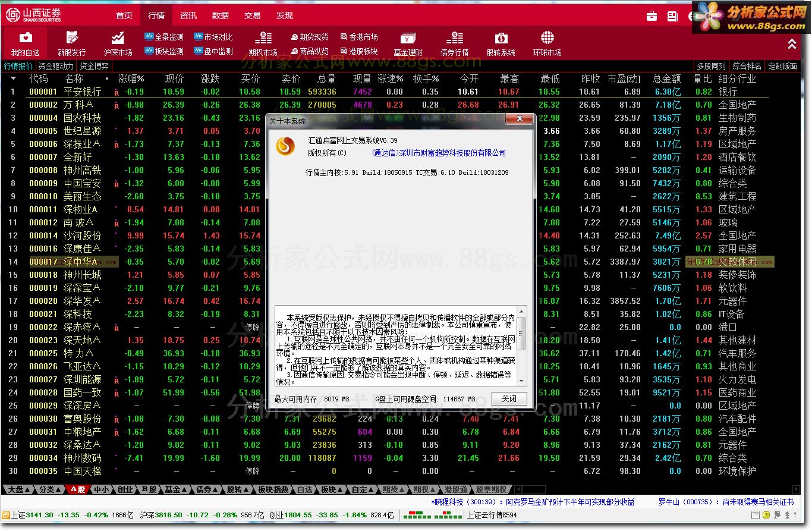Switch to 综合排名 tab
The width and height of the screenshot is (812, 531).
(x=747, y=66)
